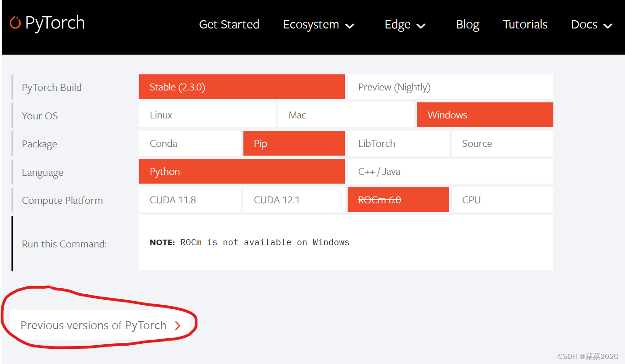Expand the Edge dropdown menu
This screenshot has width=625, height=364.
(405, 25)
